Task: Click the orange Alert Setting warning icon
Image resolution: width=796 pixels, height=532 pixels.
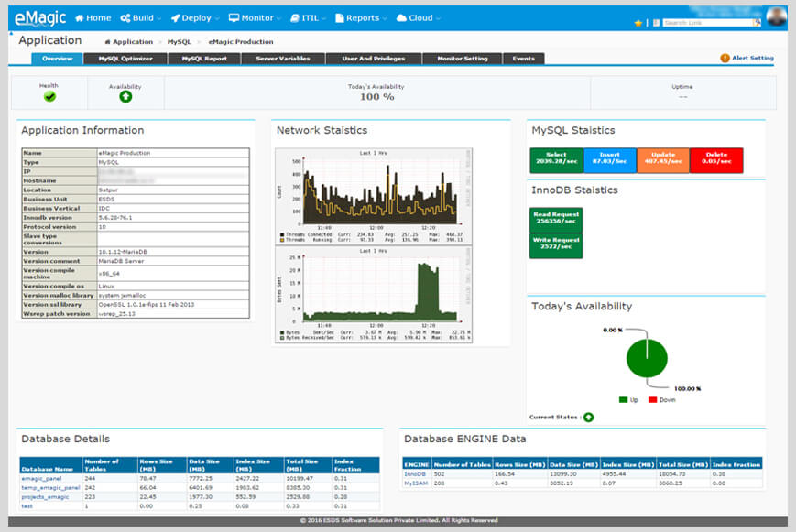Action: 725,58
